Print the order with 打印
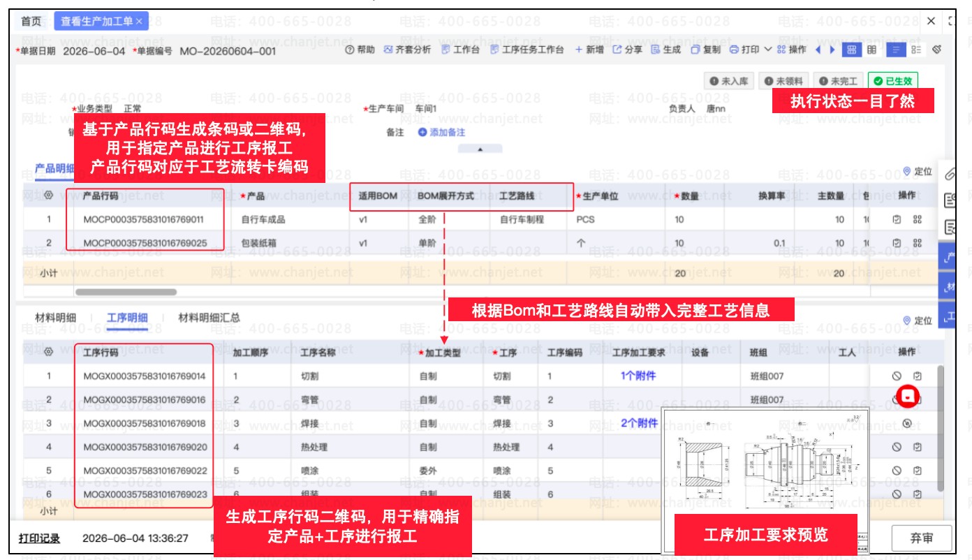The width and height of the screenshot is (972, 560). click(x=744, y=50)
